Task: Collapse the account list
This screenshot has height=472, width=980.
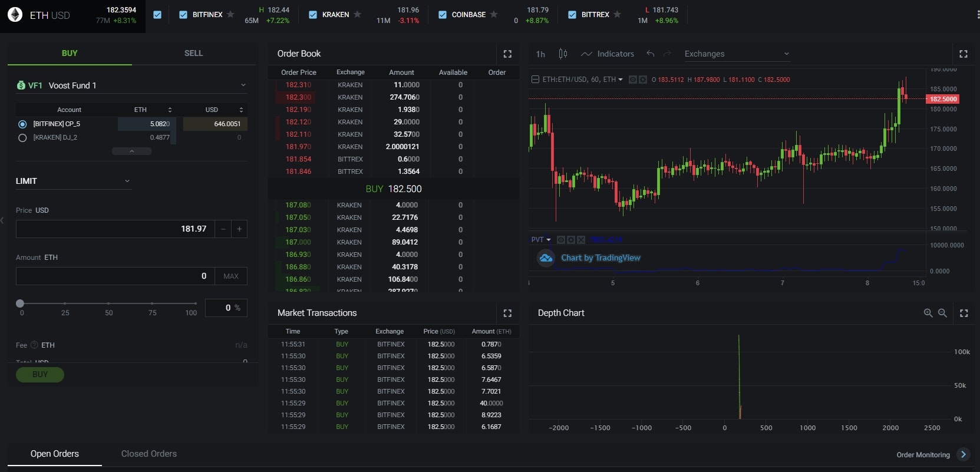Action: pos(131,151)
